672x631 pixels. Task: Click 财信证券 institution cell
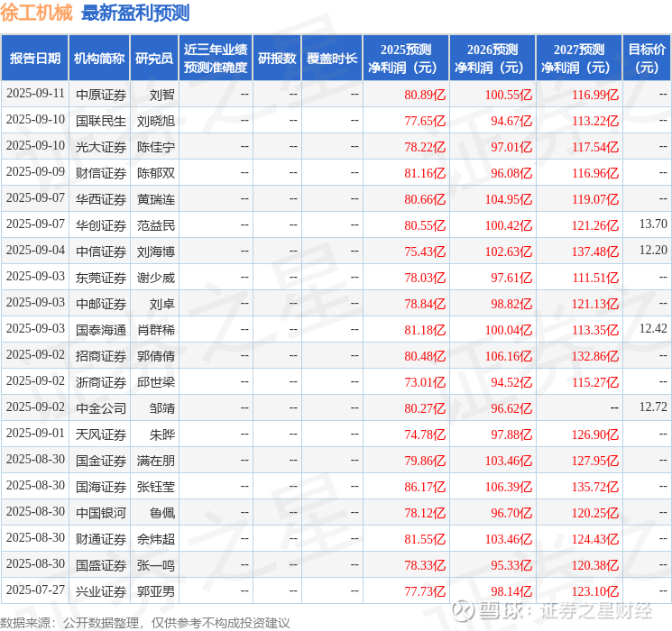tap(101, 173)
